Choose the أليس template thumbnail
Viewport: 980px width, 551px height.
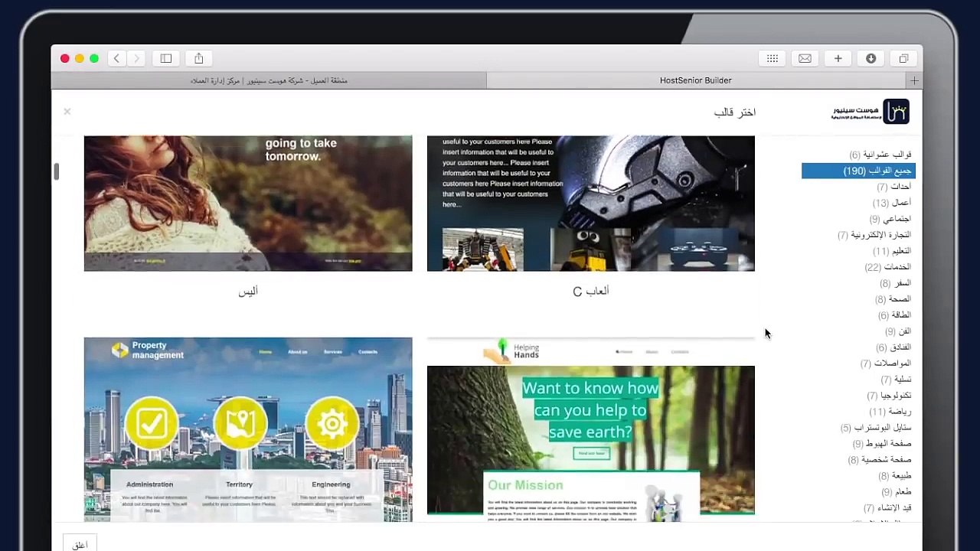(248, 204)
